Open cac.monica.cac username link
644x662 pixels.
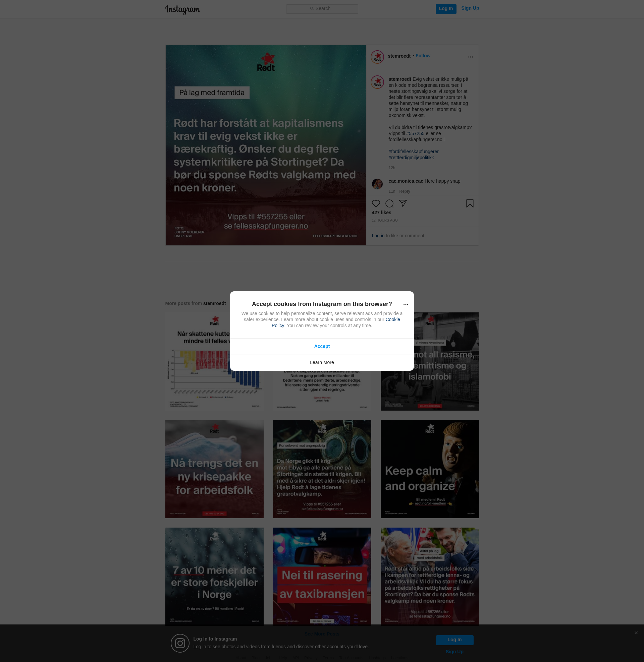pos(406,181)
